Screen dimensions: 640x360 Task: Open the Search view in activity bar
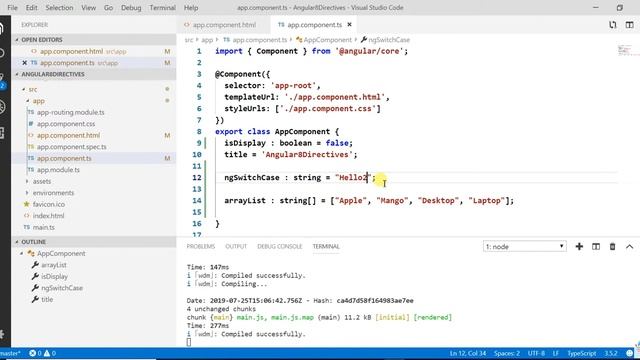pyautogui.click(x=2, y=53)
